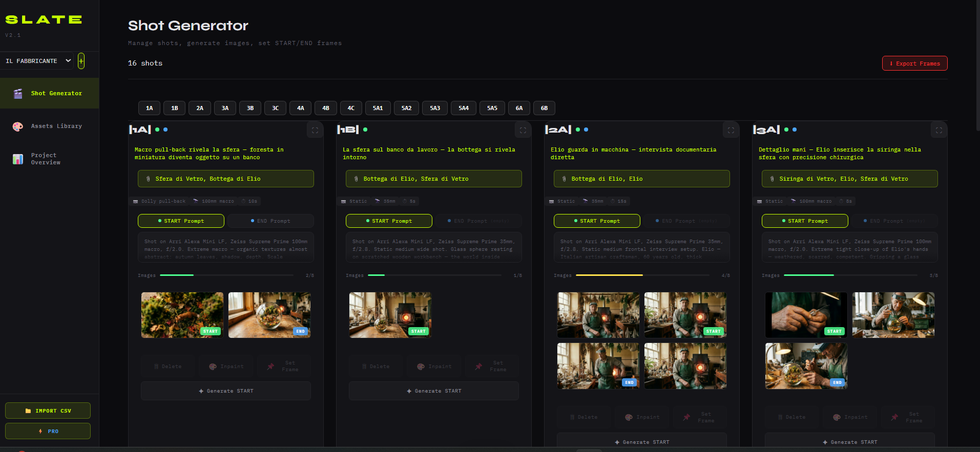Select shot 2A thumbnail marked END
The width and height of the screenshot is (980, 452).
[598, 366]
